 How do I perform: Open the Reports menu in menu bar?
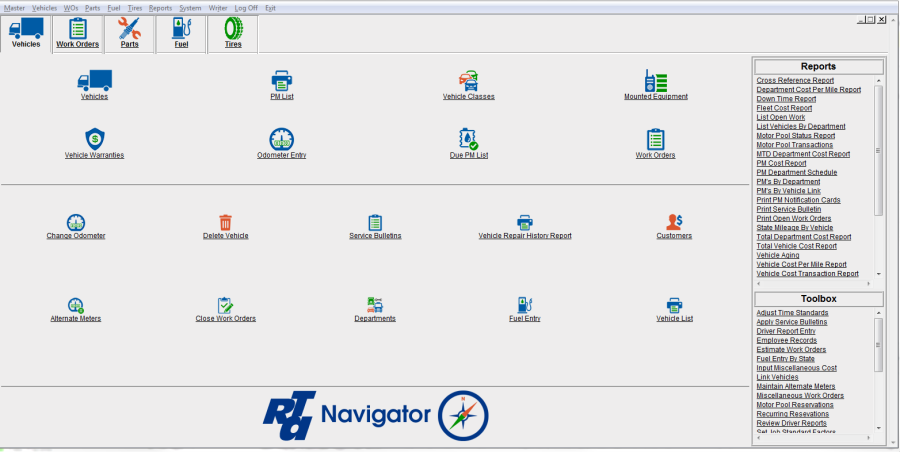pos(160,7)
